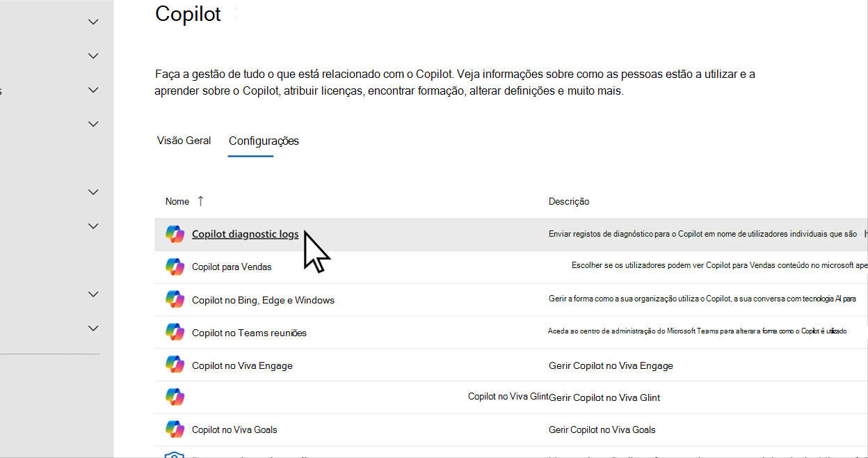Open the Copilot para Vendas setting
Screen dimensions: 868x458
[232, 267]
